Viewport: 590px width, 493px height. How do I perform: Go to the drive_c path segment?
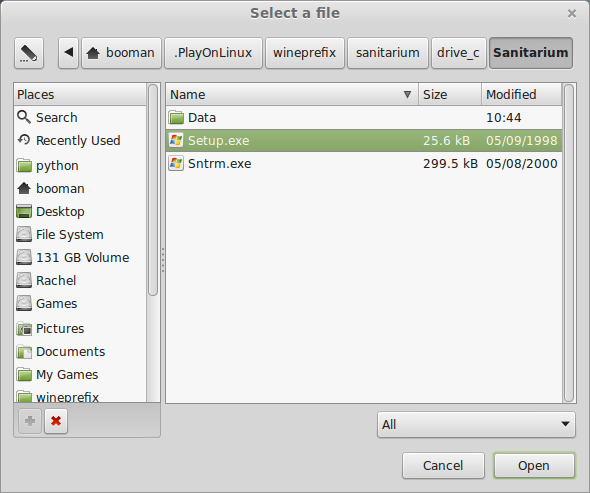tap(458, 53)
